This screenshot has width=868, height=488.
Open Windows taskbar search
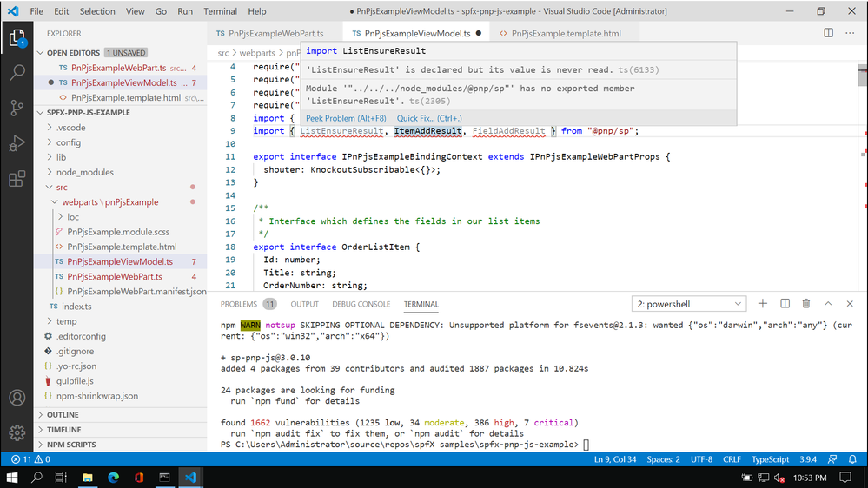click(36, 477)
